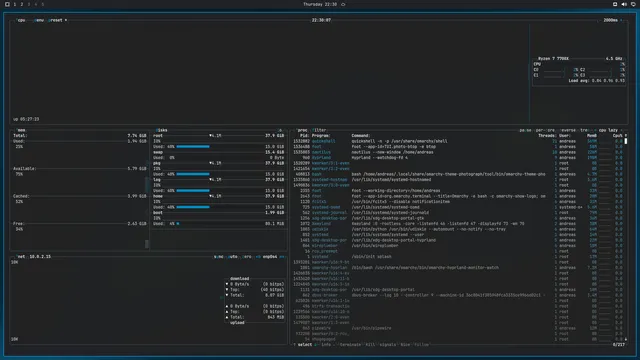
Task: Select the systemd-journald process row
Action: click(x=457, y=213)
